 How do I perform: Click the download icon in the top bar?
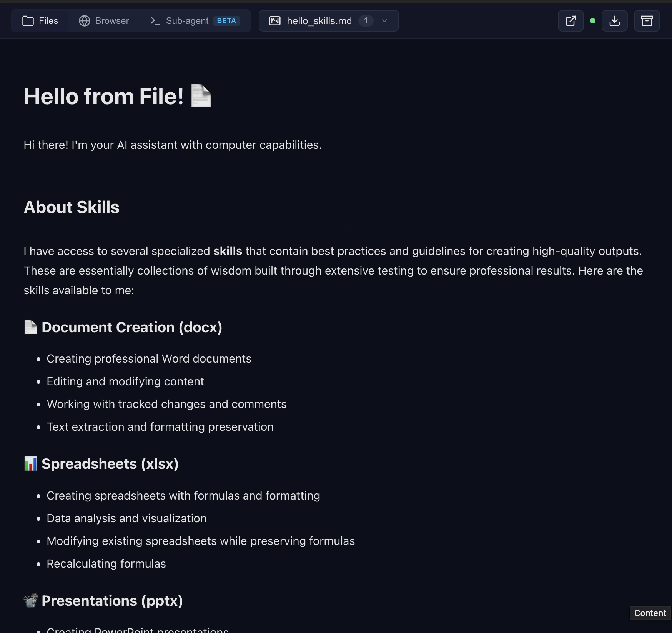[614, 21]
